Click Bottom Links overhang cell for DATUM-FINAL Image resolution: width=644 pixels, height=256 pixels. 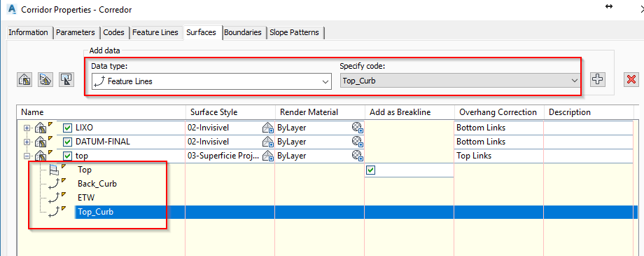499,142
